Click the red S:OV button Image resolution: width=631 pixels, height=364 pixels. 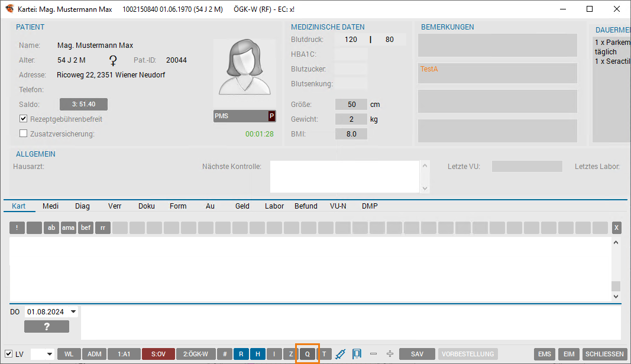[158, 354]
